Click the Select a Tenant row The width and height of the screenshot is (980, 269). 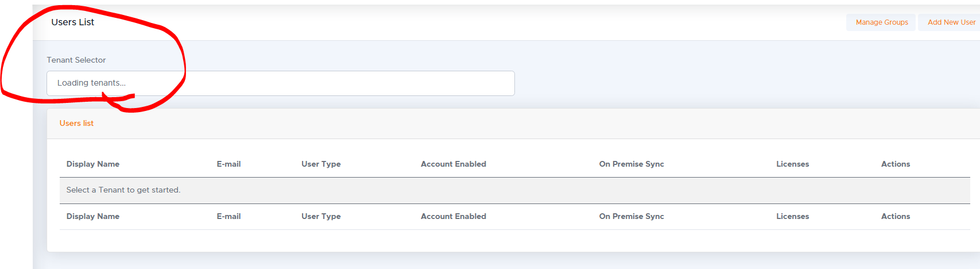coord(515,190)
